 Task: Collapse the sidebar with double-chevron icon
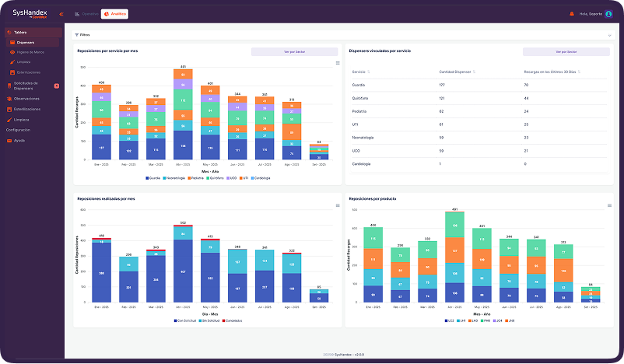click(x=61, y=14)
